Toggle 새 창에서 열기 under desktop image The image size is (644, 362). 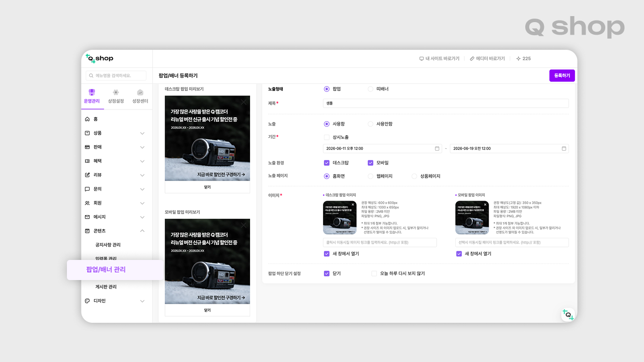[327, 254]
